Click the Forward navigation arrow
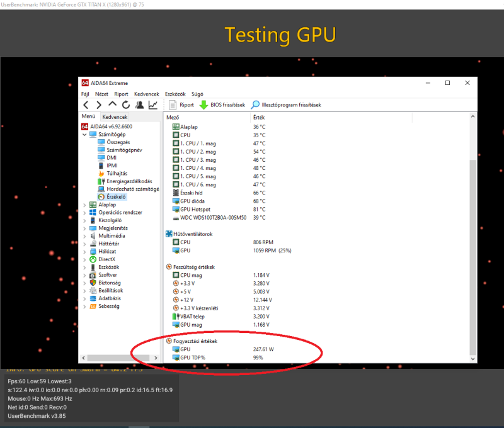Image resolution: width=504 pixels, height=428 pixels. (x=99, y=105)
